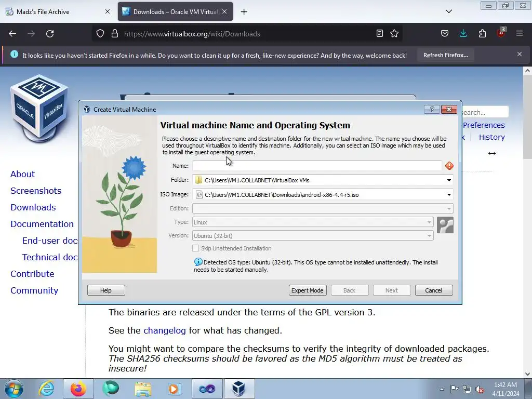Open About in site sidebar
532x399 pixels.
click(23, 174)
